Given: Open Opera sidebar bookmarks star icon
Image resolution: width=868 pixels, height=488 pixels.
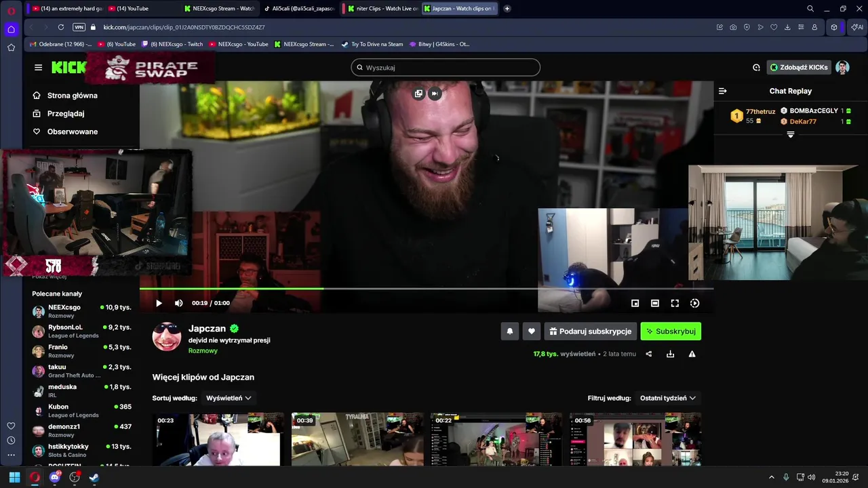Looking at the screenshot, I should (11, 47).
